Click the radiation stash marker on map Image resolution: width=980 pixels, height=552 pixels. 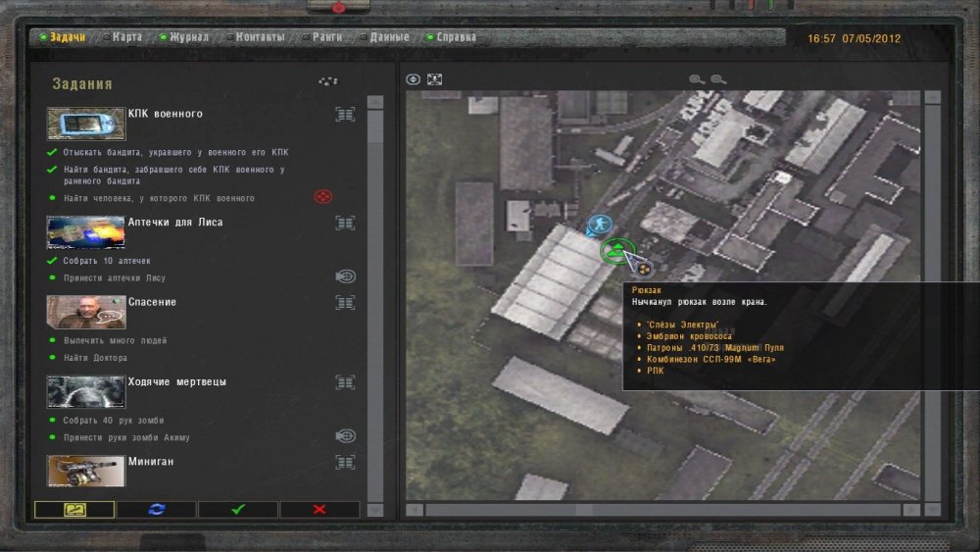click(x=644, y=270)
